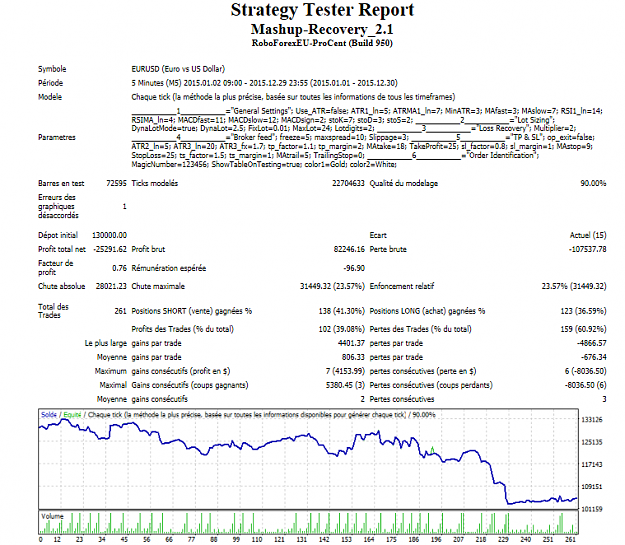Click the 'Total des Trades' label
Viewport: 625px width, 545px height.
pyautogui.click(x=53, y=311)
